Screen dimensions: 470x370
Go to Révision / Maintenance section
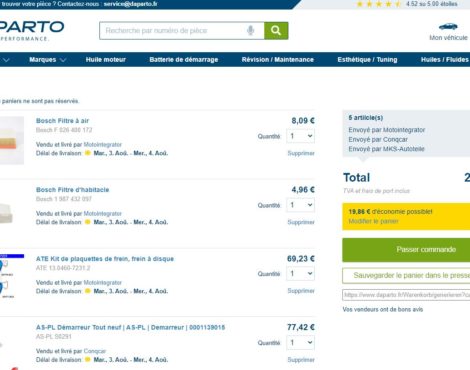tap(278, 60)
